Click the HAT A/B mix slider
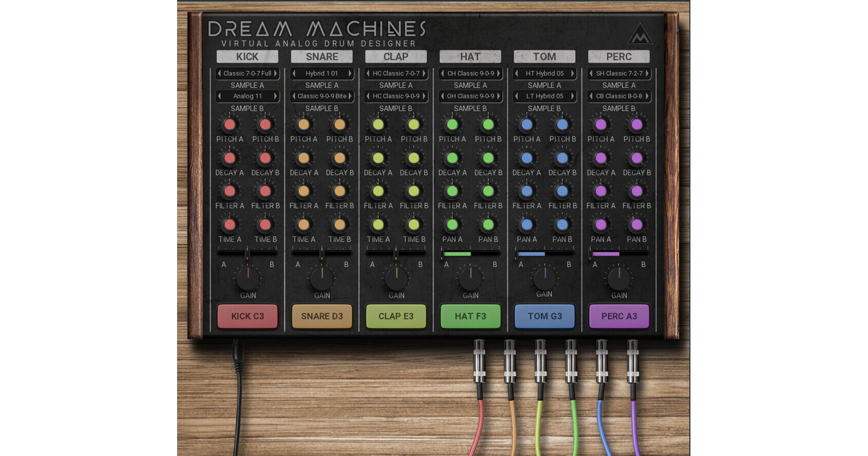The width and height of the screenshot is (868, 456). point(471,253)
